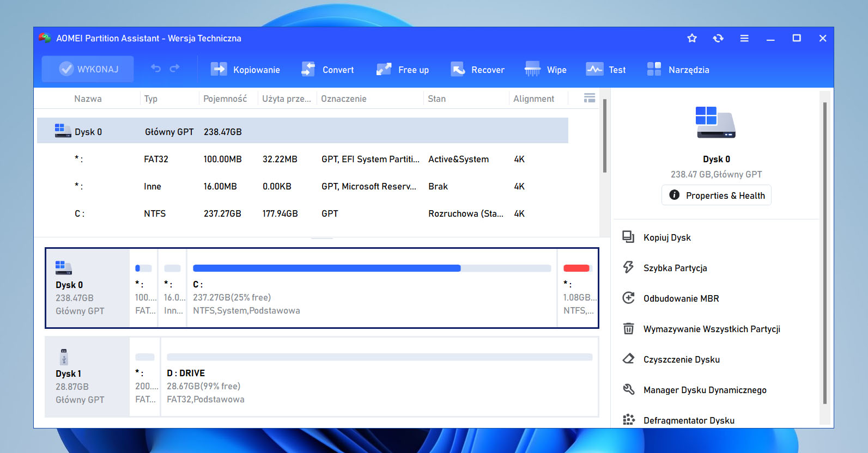Click the Kopiuj Dysk copy icon
The width and height of the screenshot is (868, 453).
click(x=628, y=237)
